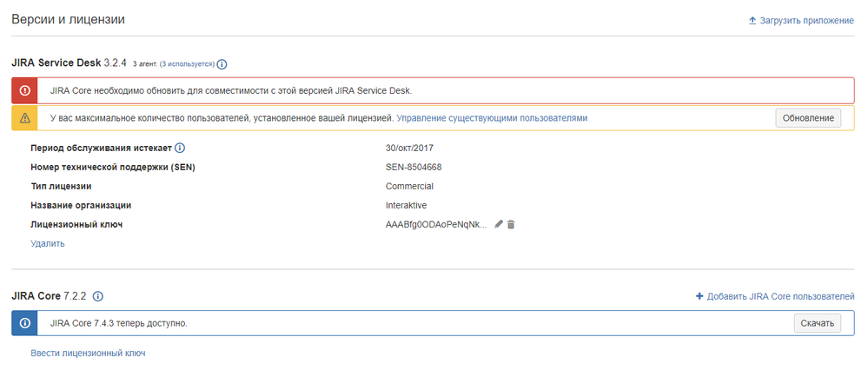
Task: Select the organization name 'Interaktive'
Action: pyautogui.click(x=407, y=205)
